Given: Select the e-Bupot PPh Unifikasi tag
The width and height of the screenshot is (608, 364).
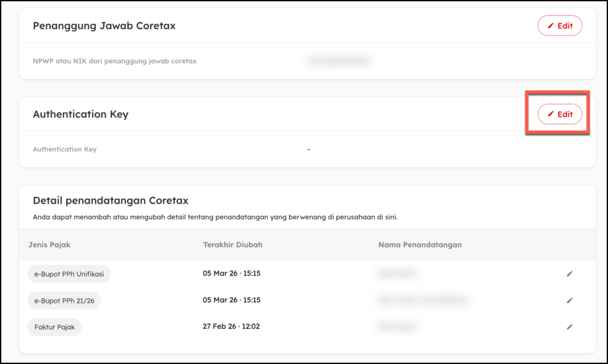Looking at the screenshot, I should pyautogui.click(x=69, y=274).
